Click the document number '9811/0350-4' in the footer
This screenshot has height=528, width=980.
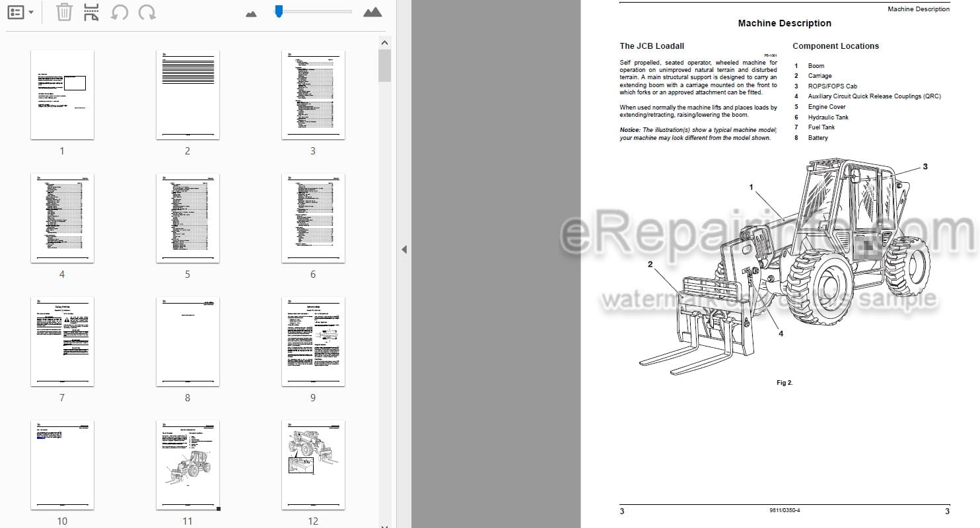(785, 511)
